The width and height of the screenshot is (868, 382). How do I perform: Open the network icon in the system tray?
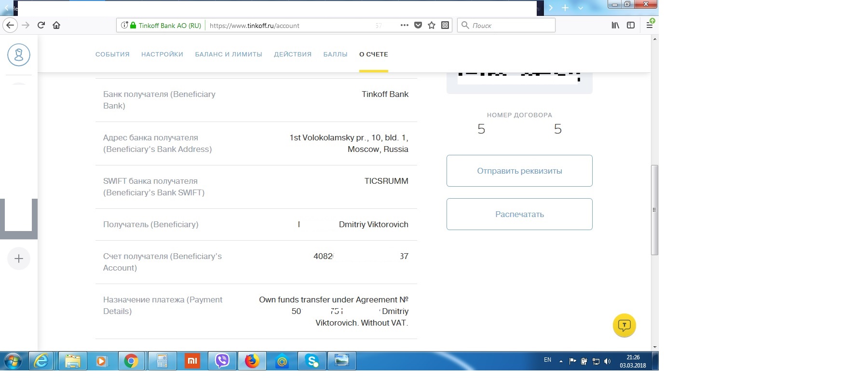pos(596,361)
